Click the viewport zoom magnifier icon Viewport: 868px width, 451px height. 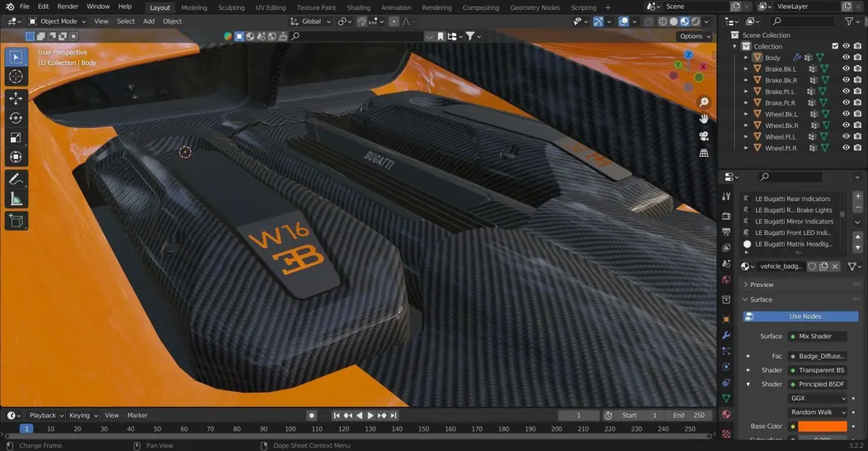coord(703,102)
